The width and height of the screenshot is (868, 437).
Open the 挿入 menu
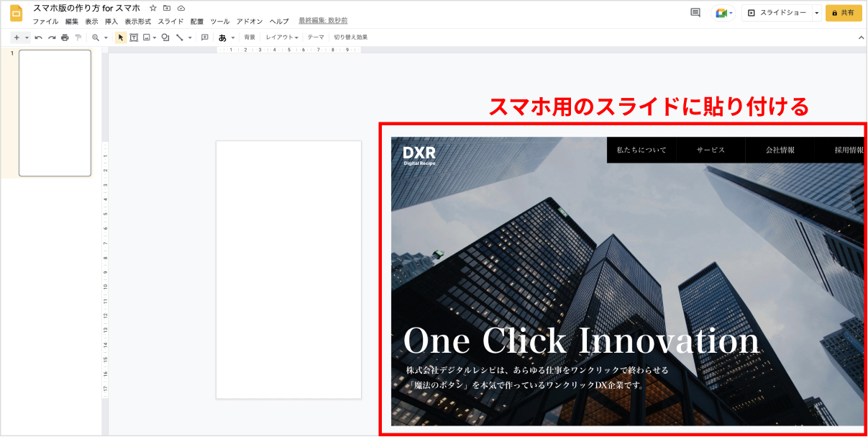(111, 22)
